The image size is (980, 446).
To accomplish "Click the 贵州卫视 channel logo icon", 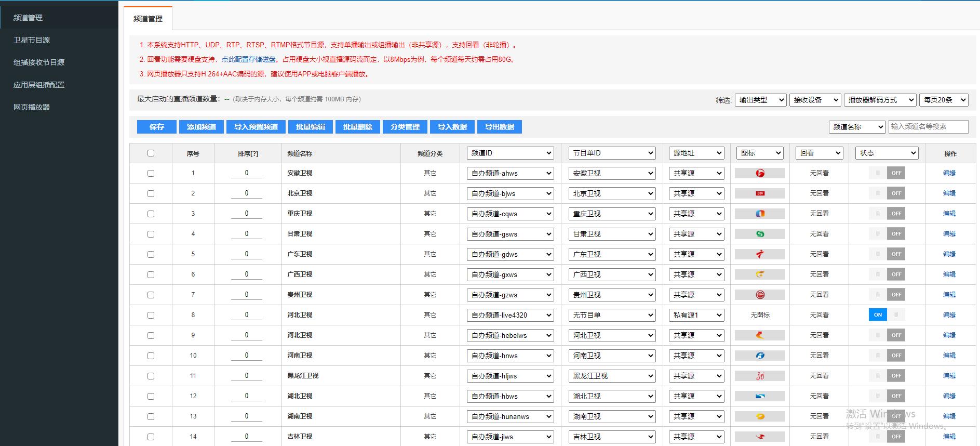I will pyautogui.click(x=760, y=295).
